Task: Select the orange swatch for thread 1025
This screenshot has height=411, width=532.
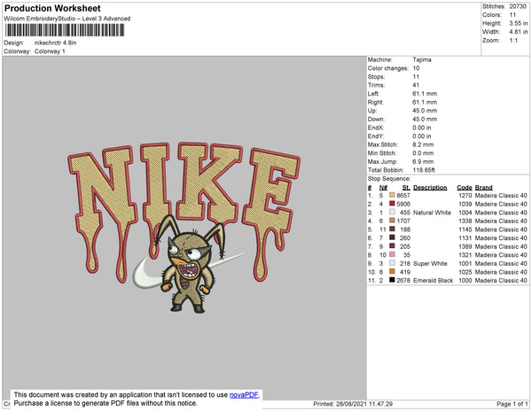Action: click(392, 271)
